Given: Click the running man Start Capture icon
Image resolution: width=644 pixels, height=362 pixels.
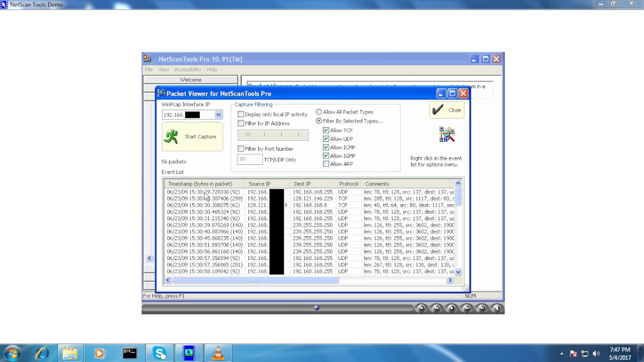Looking at the screenshot, I should [171, 137].
